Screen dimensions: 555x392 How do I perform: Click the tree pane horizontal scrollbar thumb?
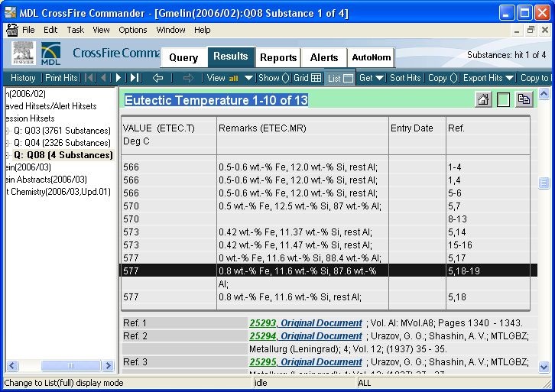(x=71, y=365)
